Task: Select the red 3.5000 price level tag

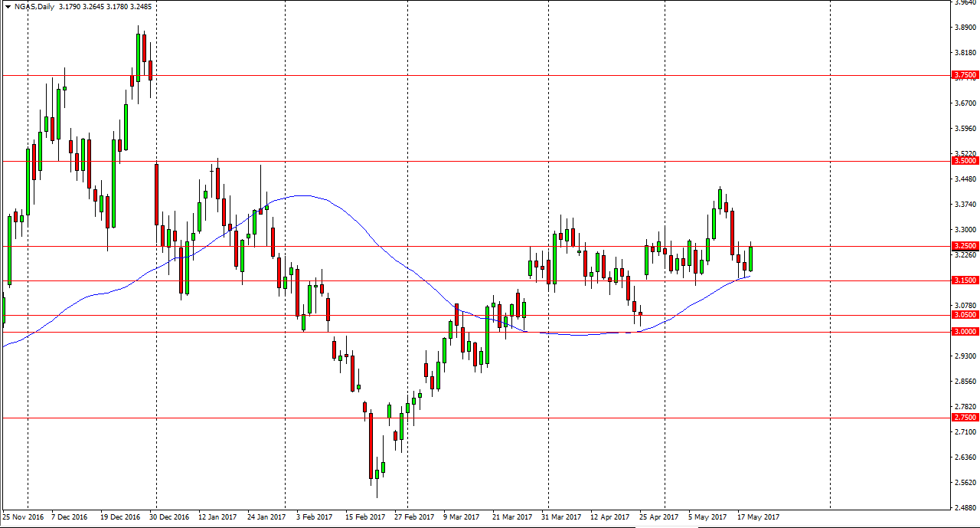Action: [x=965, y=161]
